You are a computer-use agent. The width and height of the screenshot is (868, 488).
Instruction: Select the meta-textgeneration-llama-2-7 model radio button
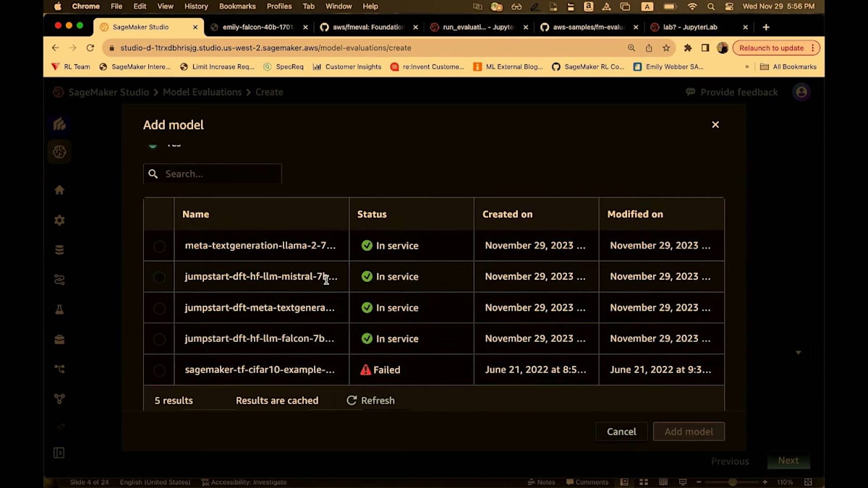(x=159, y=247)
